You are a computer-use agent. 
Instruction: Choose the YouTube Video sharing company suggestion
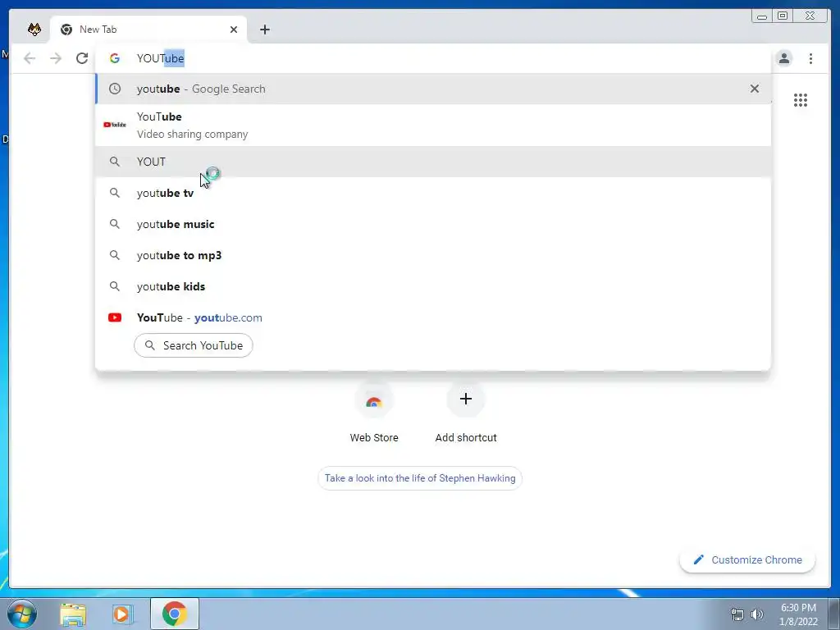click(x=433, y=125)
